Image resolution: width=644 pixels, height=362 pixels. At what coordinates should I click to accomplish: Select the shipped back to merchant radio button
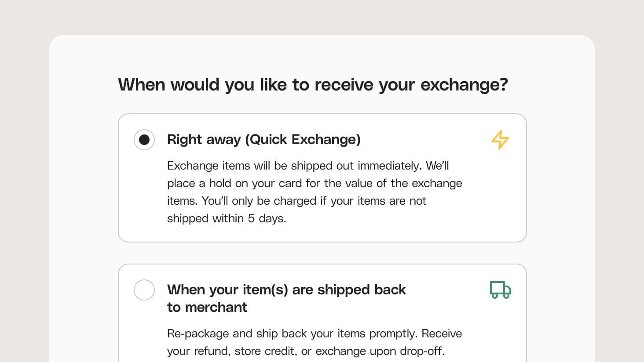(144, 290)
